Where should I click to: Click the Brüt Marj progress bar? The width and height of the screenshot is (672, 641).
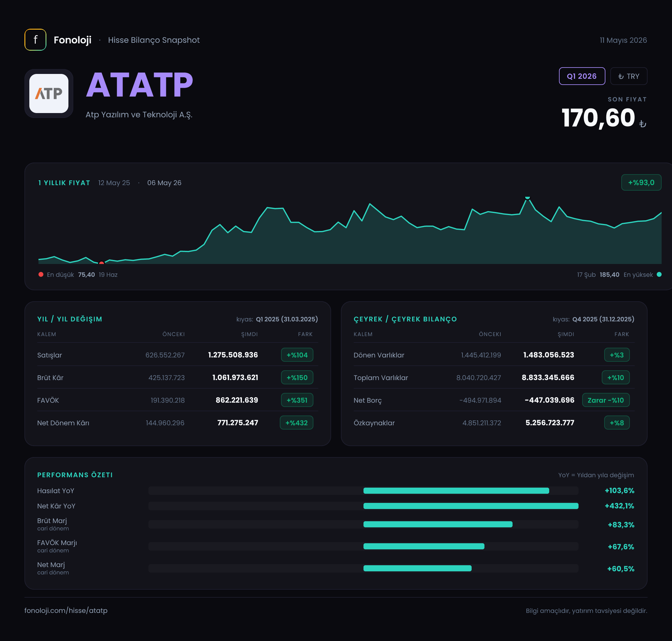pyautogui.click(x=363, y=524)
